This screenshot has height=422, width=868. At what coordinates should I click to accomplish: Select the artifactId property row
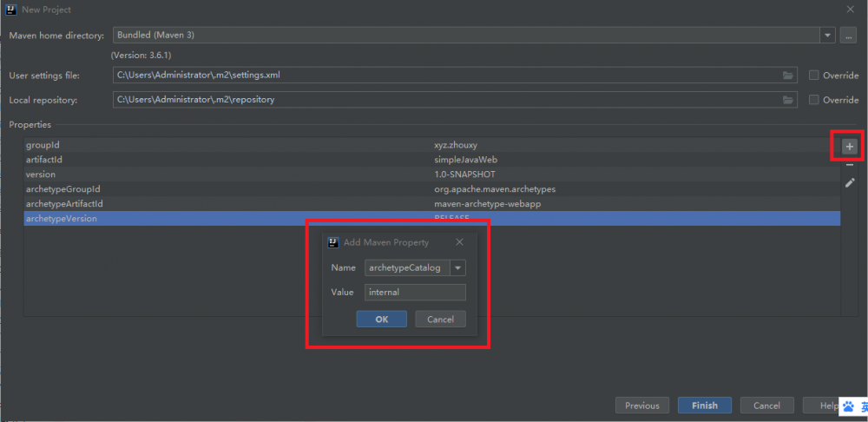pyautogui.click(x=431, y=160)
